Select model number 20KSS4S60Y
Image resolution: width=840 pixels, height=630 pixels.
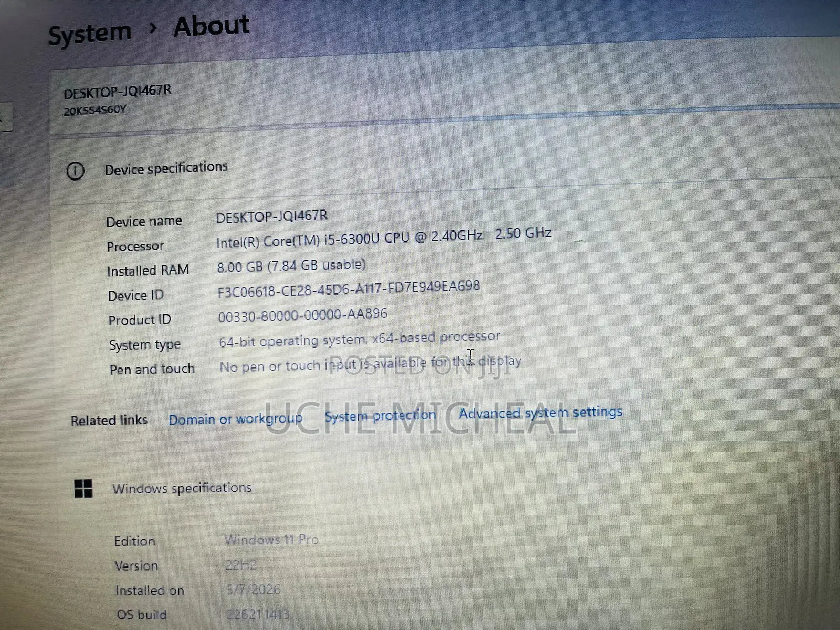click(94, 111)
